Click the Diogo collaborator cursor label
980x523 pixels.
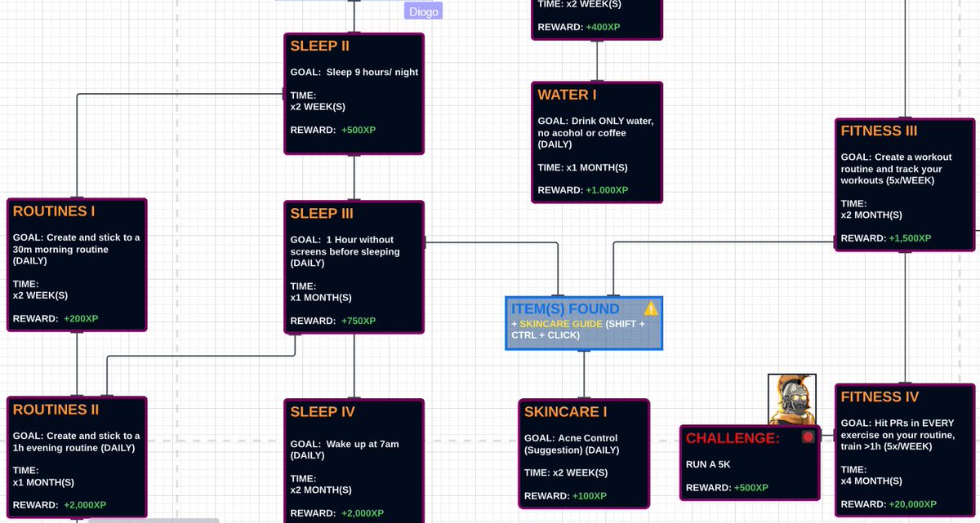click(x=424, y=11)
